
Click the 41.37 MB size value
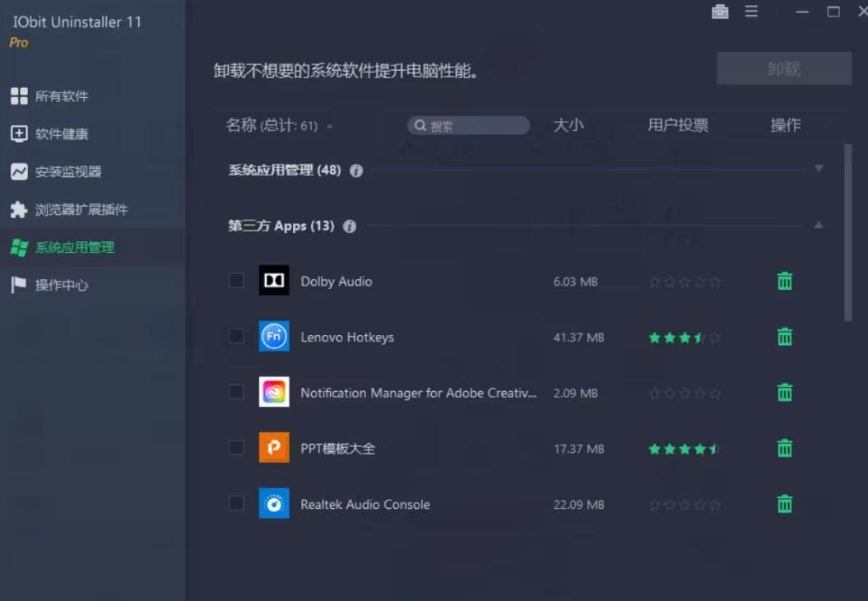point(579,338)
